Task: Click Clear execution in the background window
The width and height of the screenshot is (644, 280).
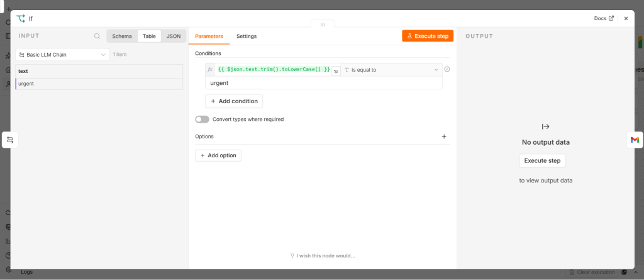Action: click(x=592, y=272)
